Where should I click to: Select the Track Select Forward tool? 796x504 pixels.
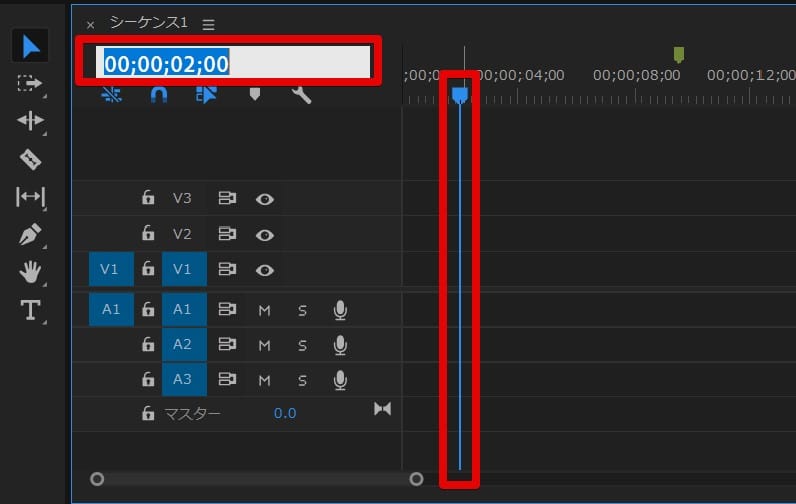29,83
